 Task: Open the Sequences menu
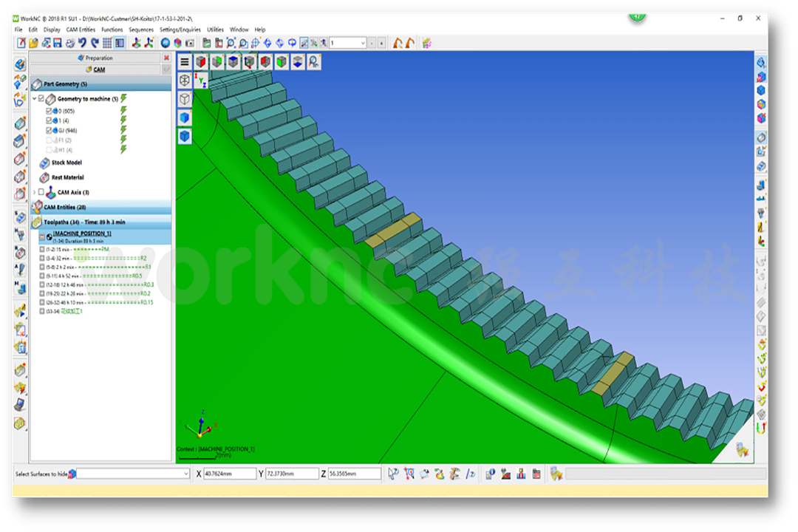(141, 30)
